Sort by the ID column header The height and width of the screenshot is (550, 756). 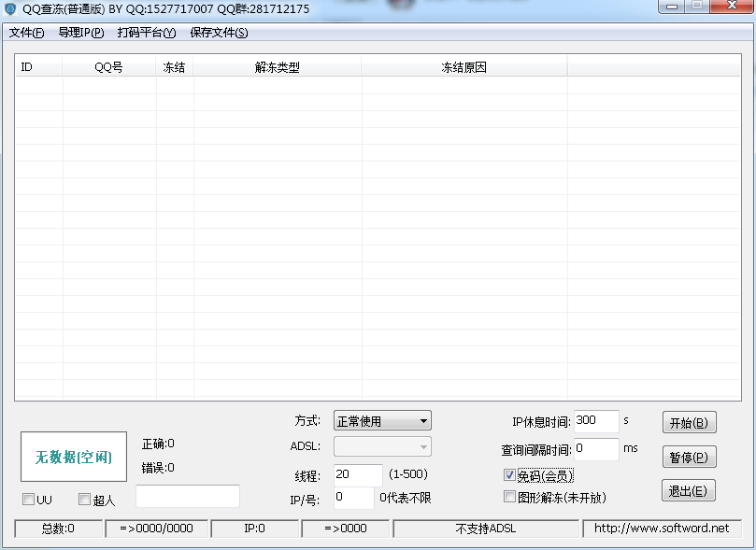38,67
